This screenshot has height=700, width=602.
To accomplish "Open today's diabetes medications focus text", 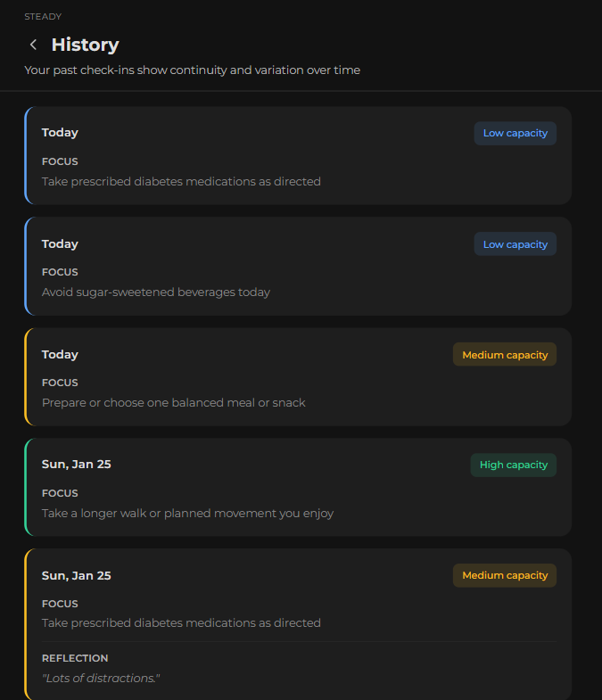I will [181, 181].
